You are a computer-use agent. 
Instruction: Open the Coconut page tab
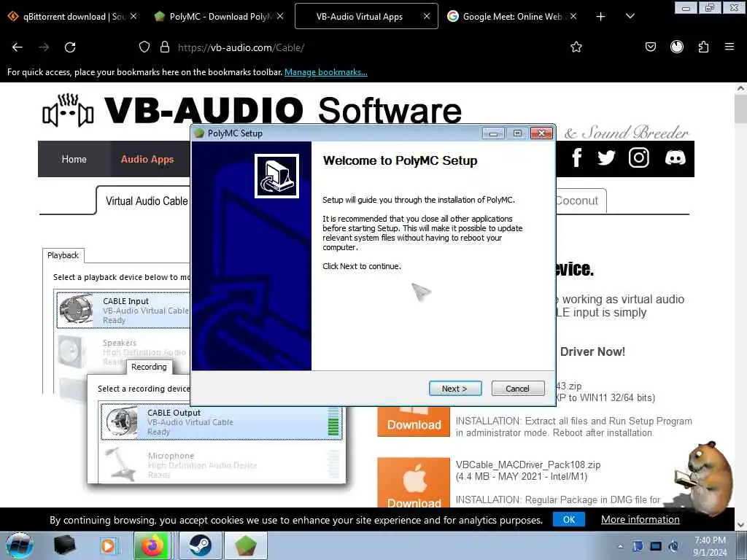[578, 201]
